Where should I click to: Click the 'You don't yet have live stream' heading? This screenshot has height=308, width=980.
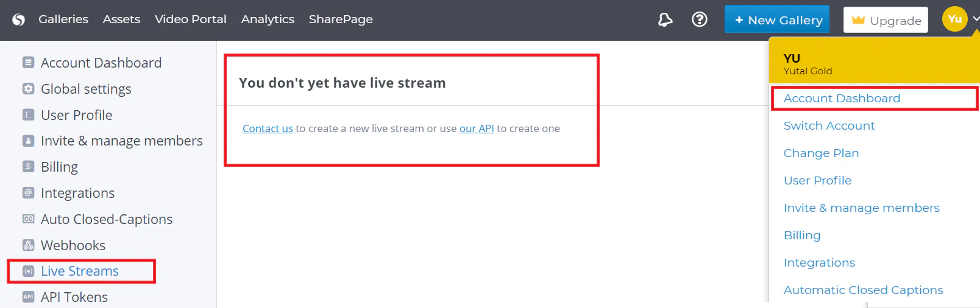[343, 83]
